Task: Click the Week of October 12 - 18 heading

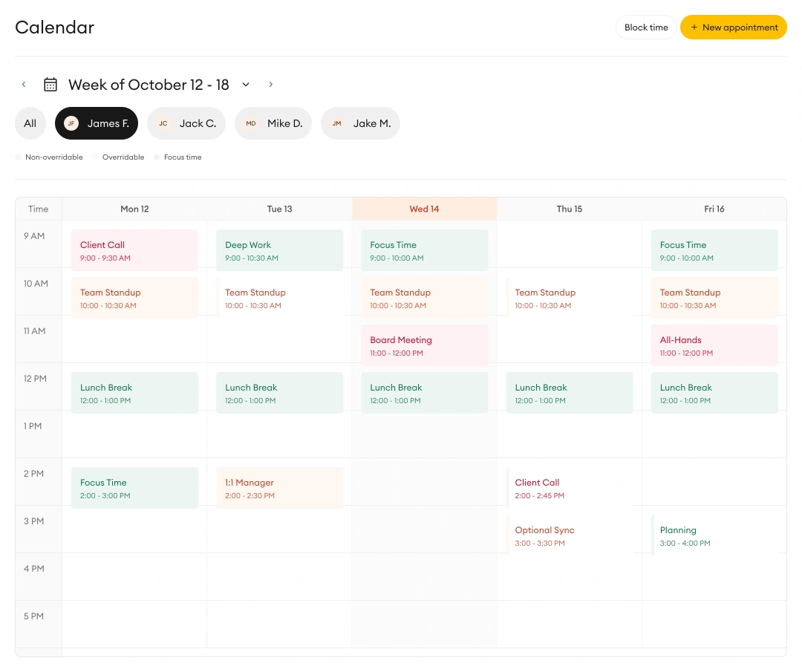Action: tap(149, 85)
